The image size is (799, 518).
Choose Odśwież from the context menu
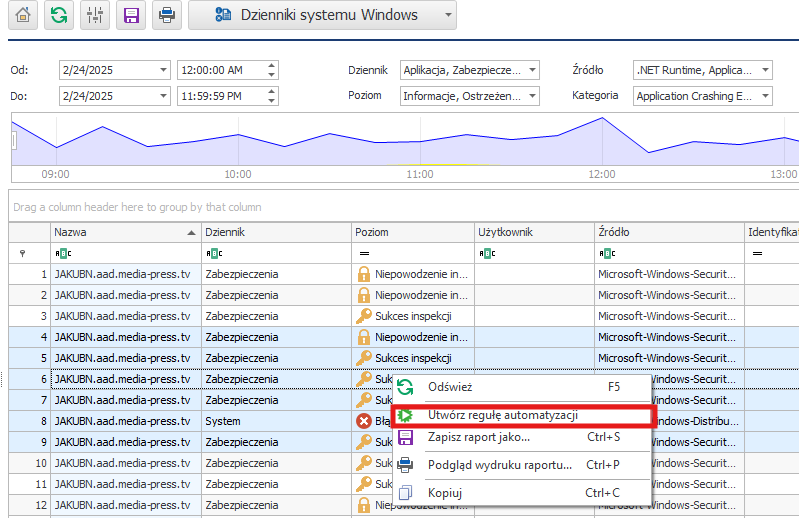(x=522, y=387)
